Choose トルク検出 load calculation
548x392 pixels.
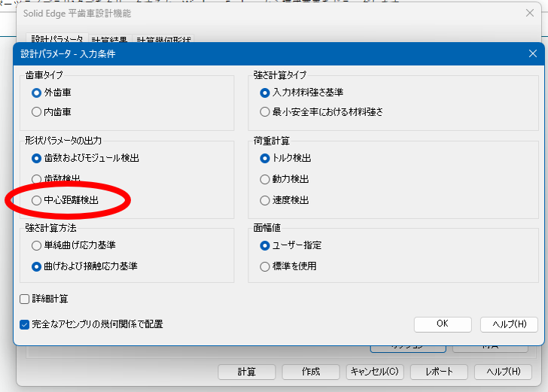(264, 159)
